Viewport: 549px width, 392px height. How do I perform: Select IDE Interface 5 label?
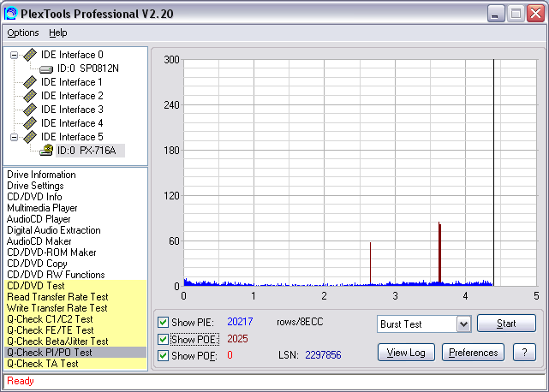(x=72, y=136)
